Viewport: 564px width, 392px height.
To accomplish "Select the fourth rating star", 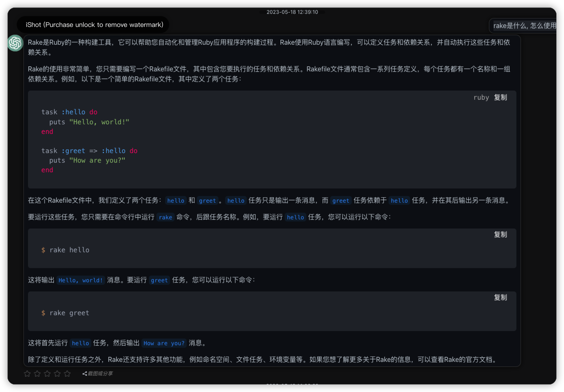I will coord(58,374).
